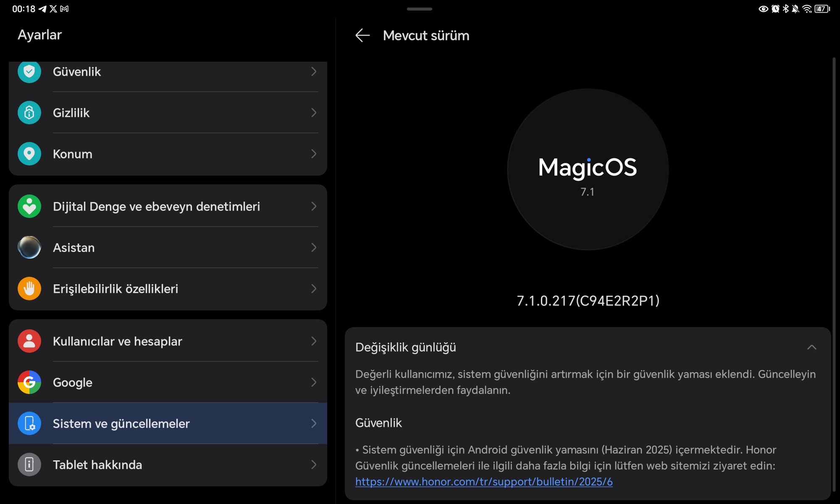Tap the Bluetooth icon in status bar
Viewport: 840px width, 504px height.
(x=786, y=9)
